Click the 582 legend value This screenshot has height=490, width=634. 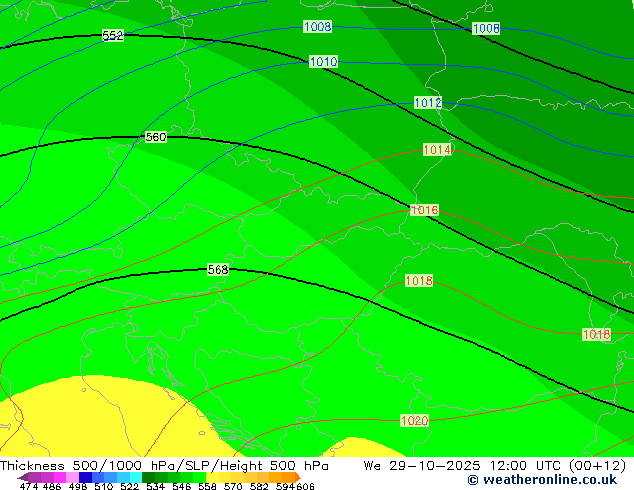(259, 486)
